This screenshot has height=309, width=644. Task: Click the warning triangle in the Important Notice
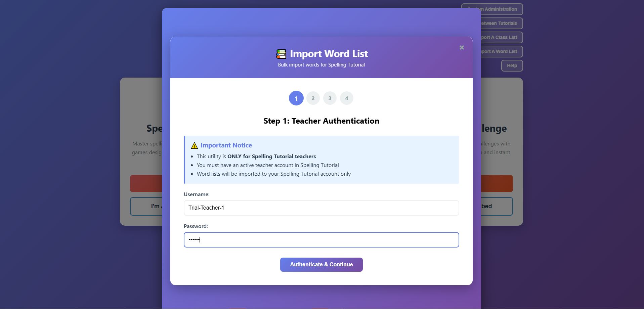pyautogui.click(x=194, y=145)
